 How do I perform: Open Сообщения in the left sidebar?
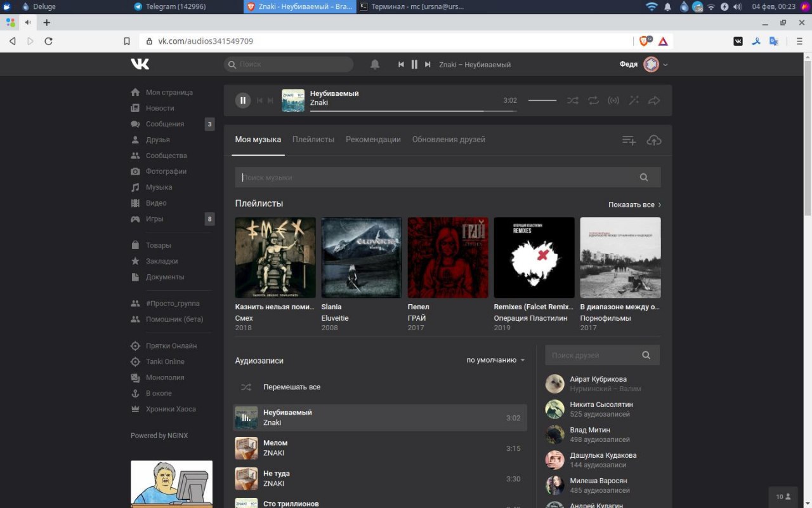[x=165, y=124]
